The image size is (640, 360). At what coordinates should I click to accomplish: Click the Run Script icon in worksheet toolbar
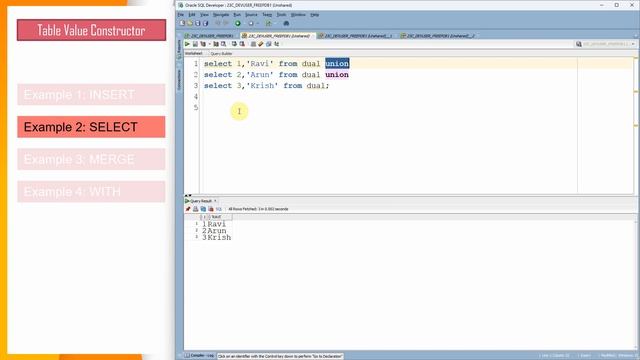pos(195,44)
